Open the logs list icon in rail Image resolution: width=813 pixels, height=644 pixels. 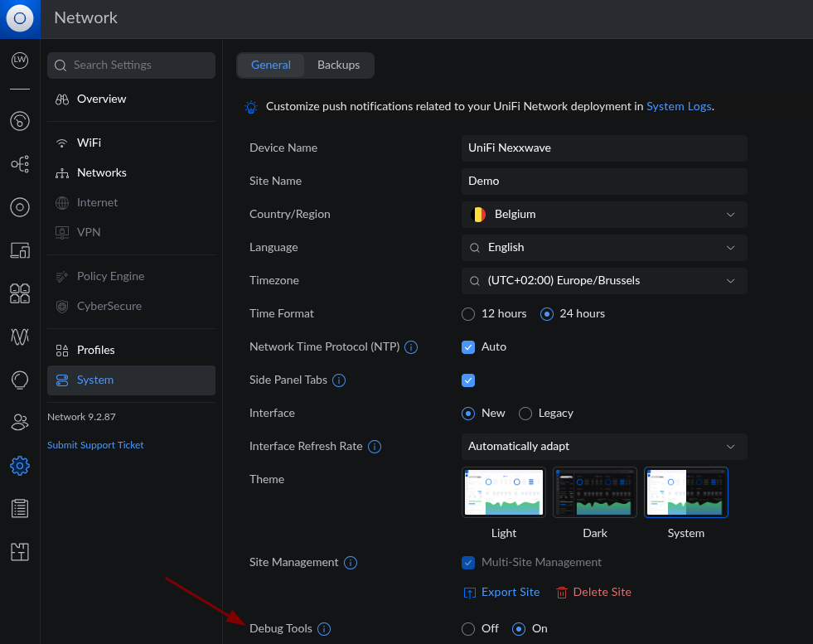coord(20,509)
